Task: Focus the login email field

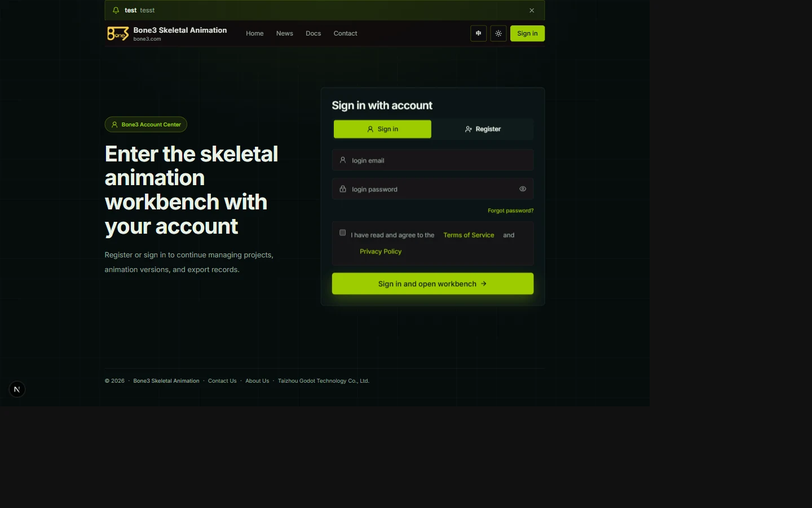Action: pos(433,160)
